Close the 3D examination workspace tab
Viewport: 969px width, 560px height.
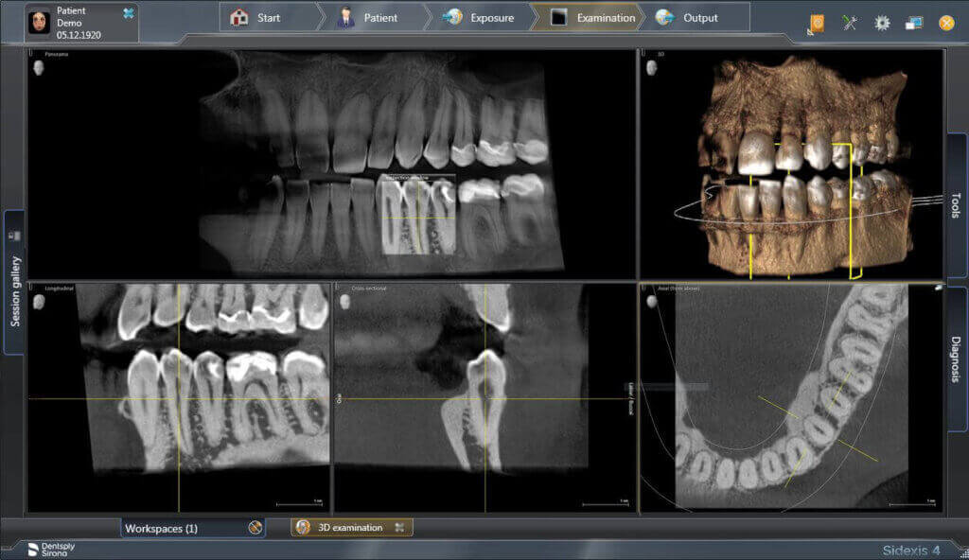400,527
